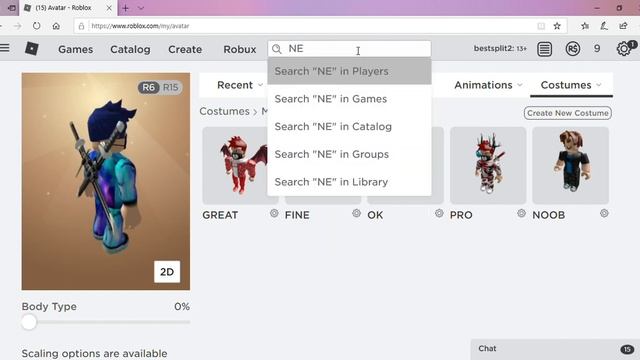Viewport: 640px width, 360px height.
Task: Open the settings gear icon
Action: (x=624, y=49)
